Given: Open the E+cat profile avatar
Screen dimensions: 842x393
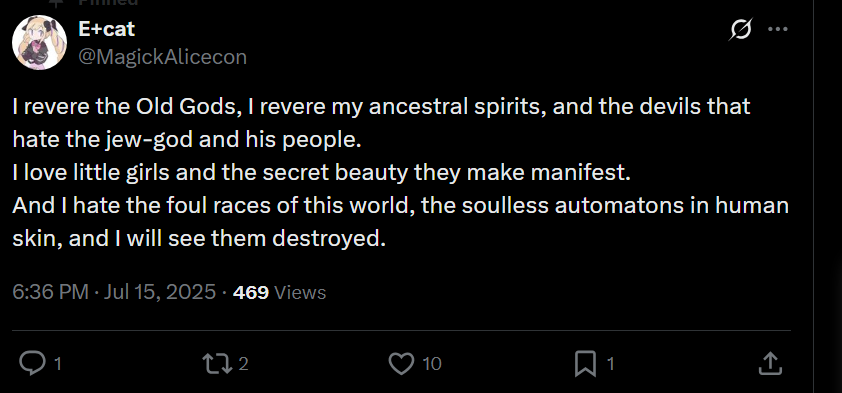Looking at the screenshot, I should [x=39, y=42].
